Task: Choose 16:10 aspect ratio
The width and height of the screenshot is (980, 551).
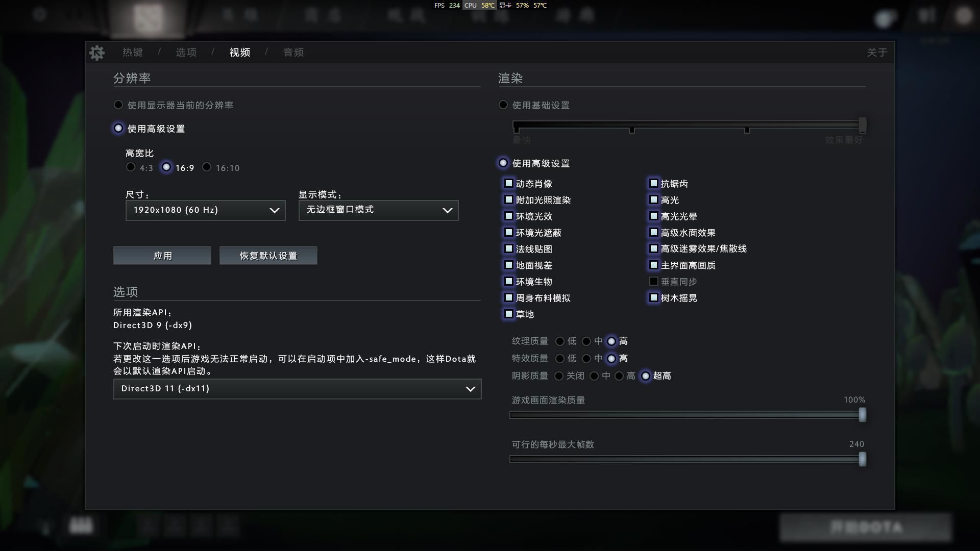Action: [x=207, y=167]
